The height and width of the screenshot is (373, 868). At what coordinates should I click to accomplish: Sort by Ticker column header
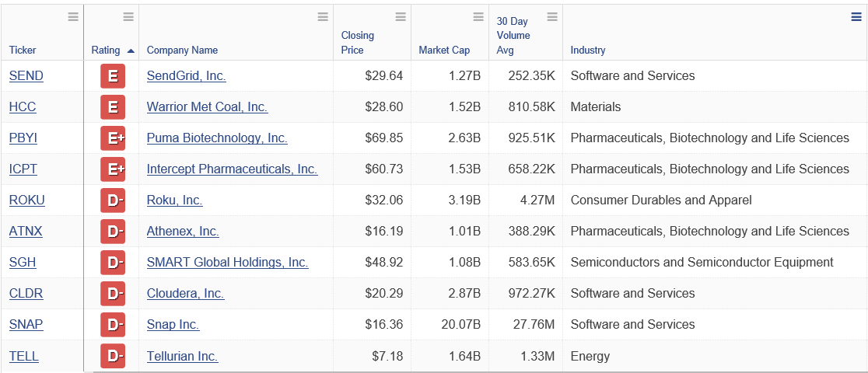point(23,51)
